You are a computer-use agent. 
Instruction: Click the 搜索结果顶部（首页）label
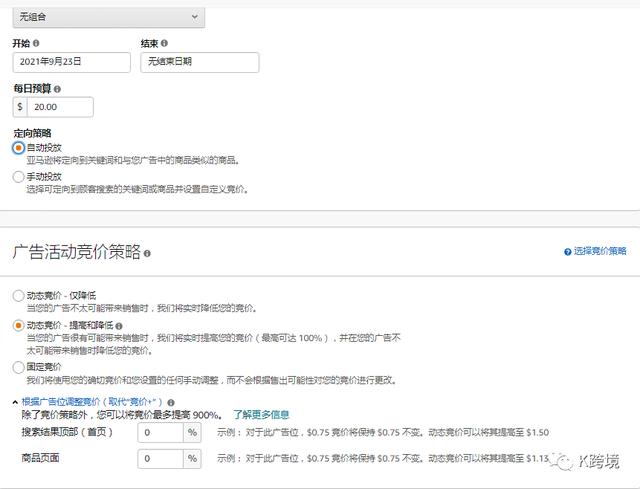[x=67, y=432]
